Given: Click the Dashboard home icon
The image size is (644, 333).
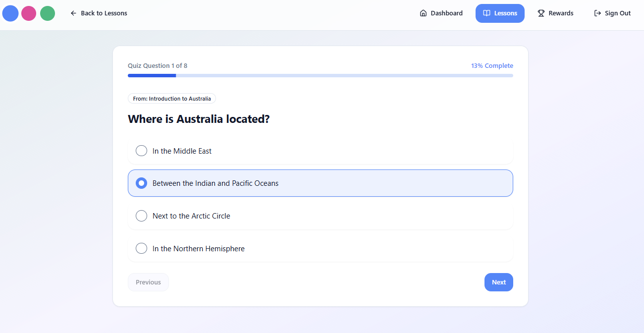Looking at the screenshot, I should [423, 13].
